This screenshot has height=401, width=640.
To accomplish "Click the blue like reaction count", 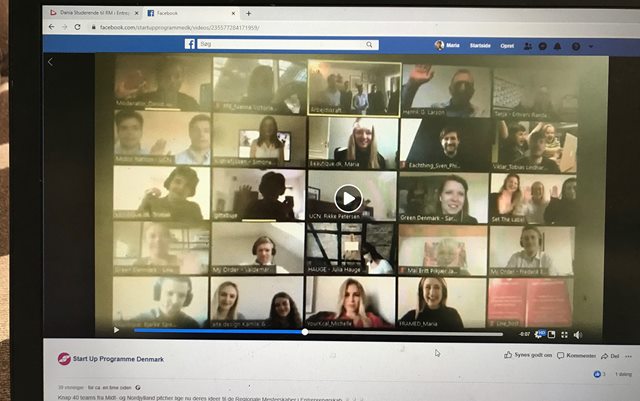I will point(599,374).
